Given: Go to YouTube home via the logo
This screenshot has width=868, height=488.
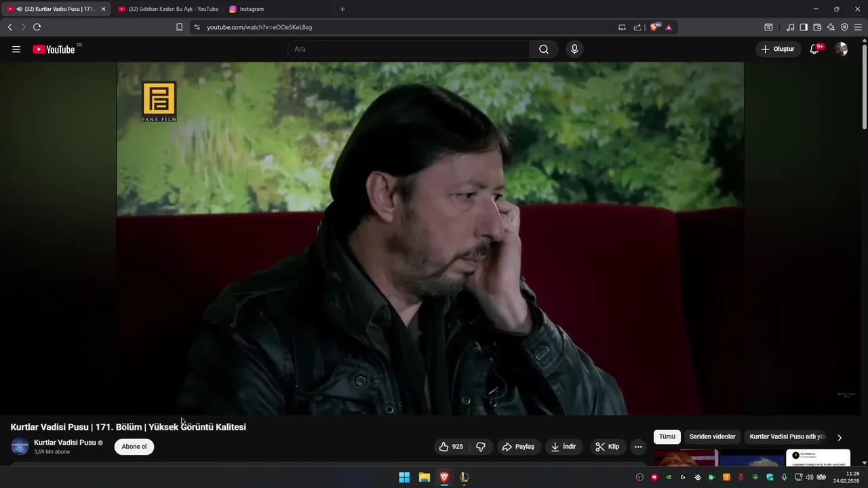Looking at the screenshot, I should click(x=54, y=49).
